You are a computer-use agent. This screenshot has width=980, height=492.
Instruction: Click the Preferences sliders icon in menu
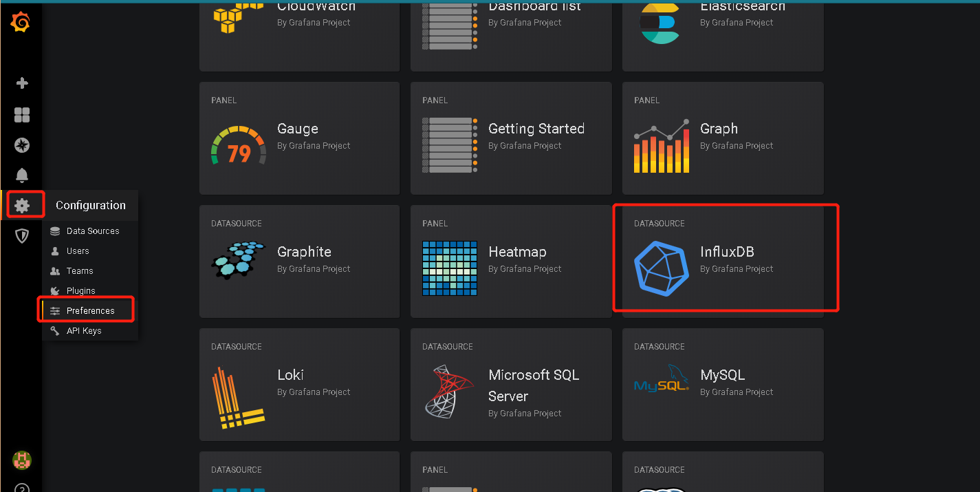click(x=55, y=311)
